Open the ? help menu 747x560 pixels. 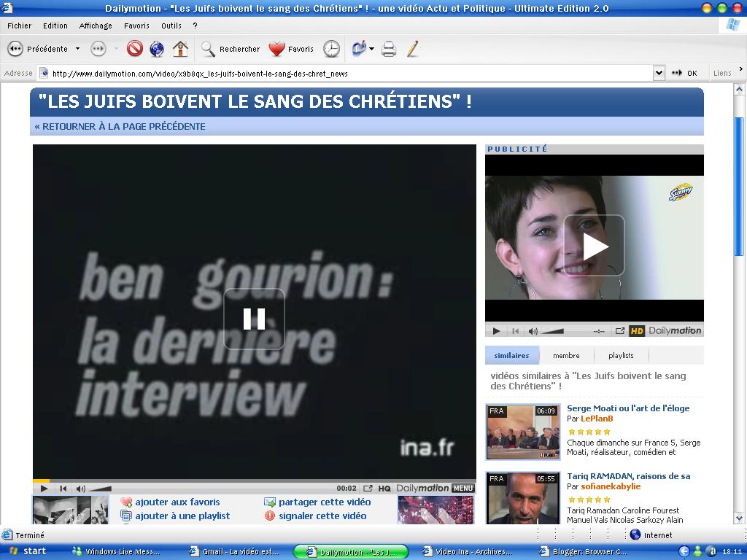click(195, 26)
